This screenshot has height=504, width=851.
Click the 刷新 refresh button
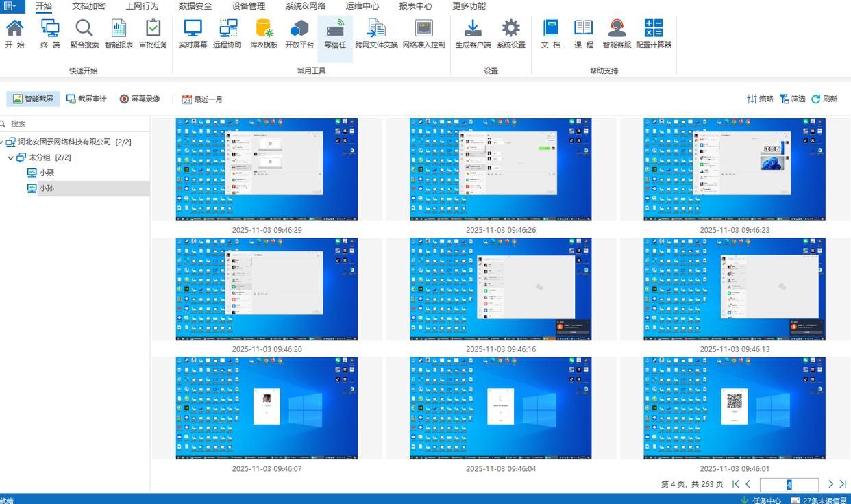coord(824,99)
